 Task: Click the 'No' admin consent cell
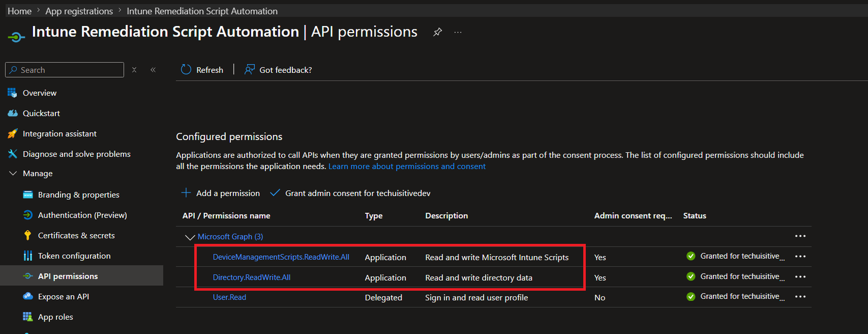[600, 297]
